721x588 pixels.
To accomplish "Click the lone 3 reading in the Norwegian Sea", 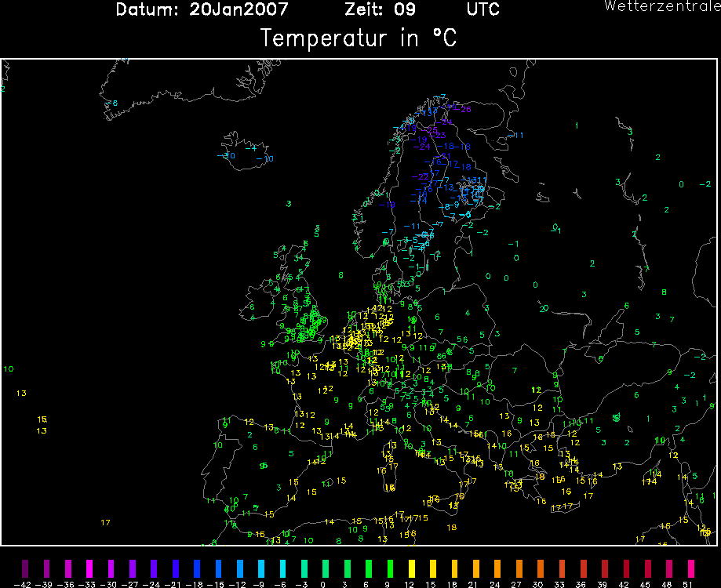I will (x=288, y=204).
